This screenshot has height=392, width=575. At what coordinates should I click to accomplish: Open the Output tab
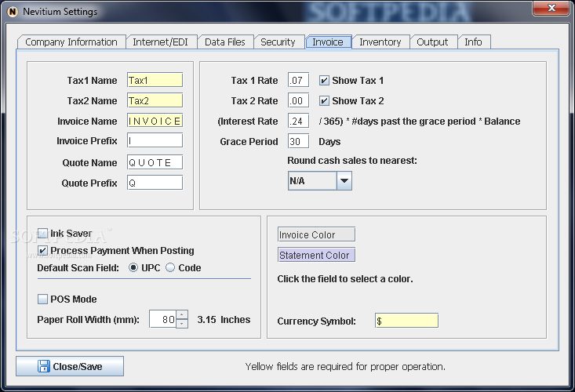[432, 42]
